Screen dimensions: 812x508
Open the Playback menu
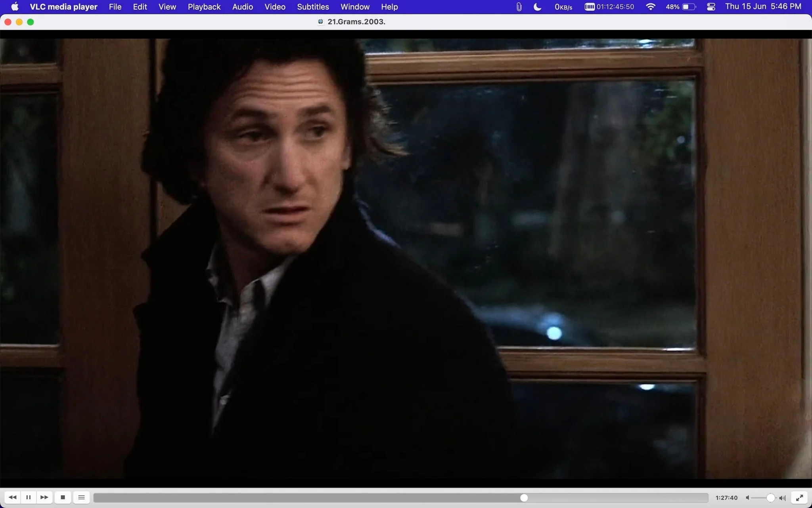pyautogui.click(x=204, y=7)
